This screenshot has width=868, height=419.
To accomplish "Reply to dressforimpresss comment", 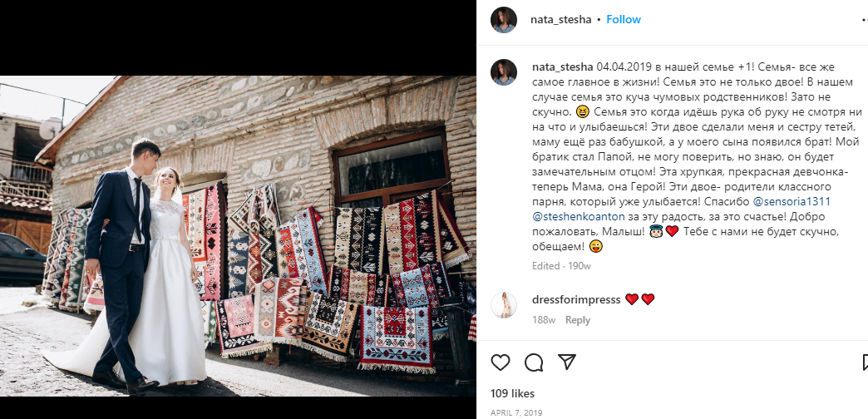I will (x=577, y=320).
